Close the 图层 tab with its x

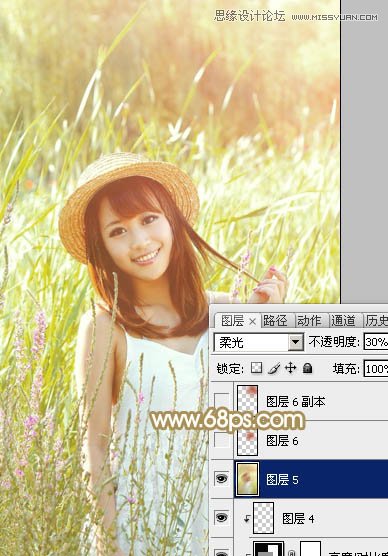point(252,322)
